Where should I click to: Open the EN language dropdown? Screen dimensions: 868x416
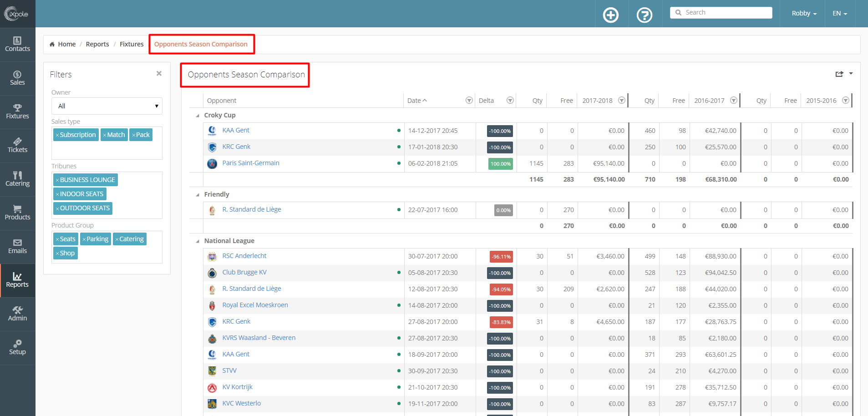[x=840, y=13]
